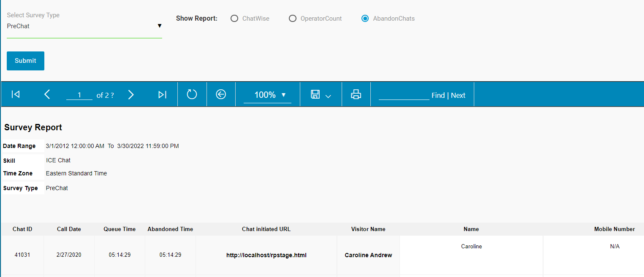Go to first page of report
The width and height of the screenshot is (644, 277).
coord(16,94)
